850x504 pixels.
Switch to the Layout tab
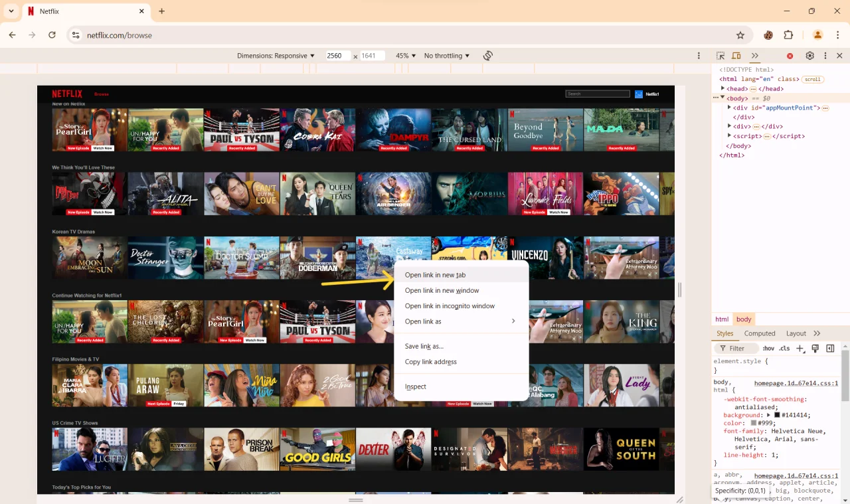pyautogui.click(x=796, y=333)
